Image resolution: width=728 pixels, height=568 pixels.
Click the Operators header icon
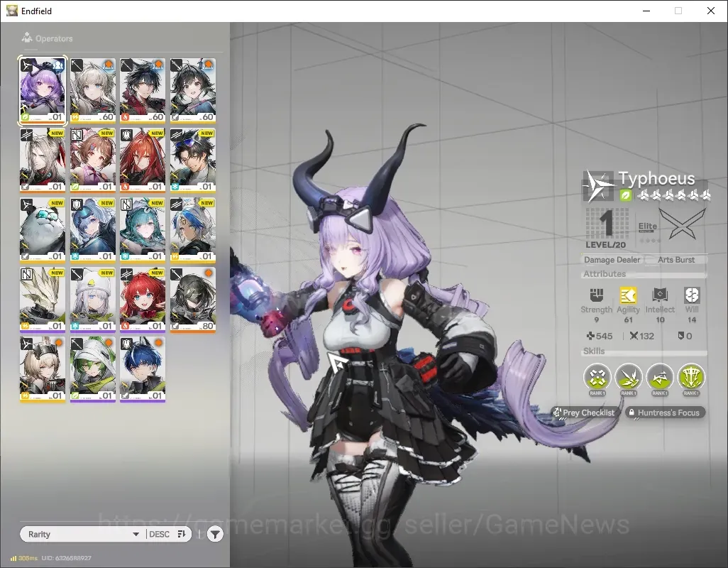(x=27, y=38)
